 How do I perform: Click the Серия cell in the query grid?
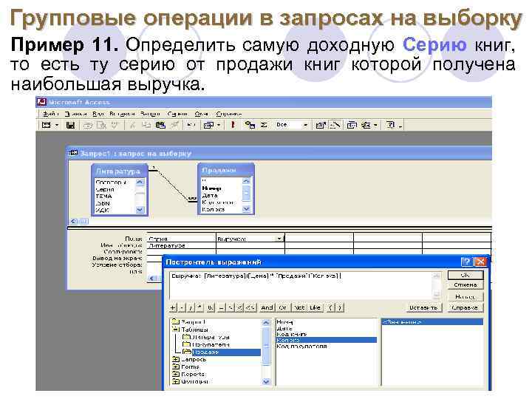(x=182, y=239)
